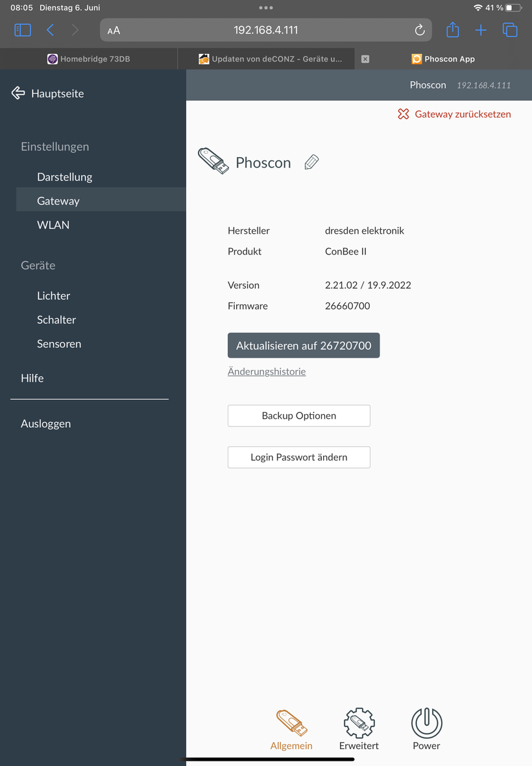Viewport: 532px width, 766px height.
Task: Close the Updaten von deCONZ tab
Action: pos(365,59)
